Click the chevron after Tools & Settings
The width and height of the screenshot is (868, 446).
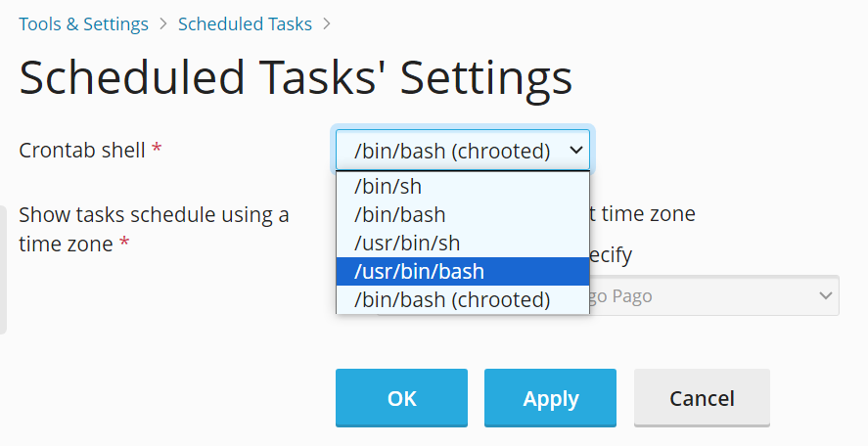[x=163, y=23]
